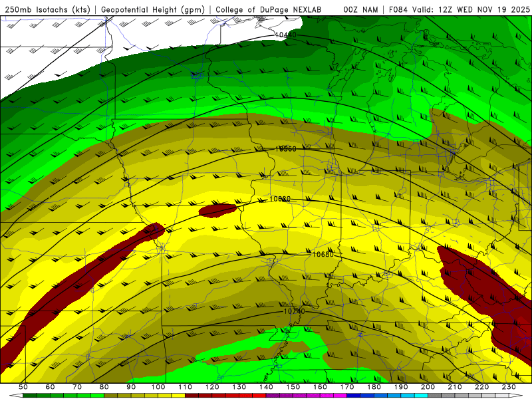Click 'F084 Valid: 12Z WED NOV 19 2025'
The width and height of the screenshot is (532, 399).
tap(459, 10)
